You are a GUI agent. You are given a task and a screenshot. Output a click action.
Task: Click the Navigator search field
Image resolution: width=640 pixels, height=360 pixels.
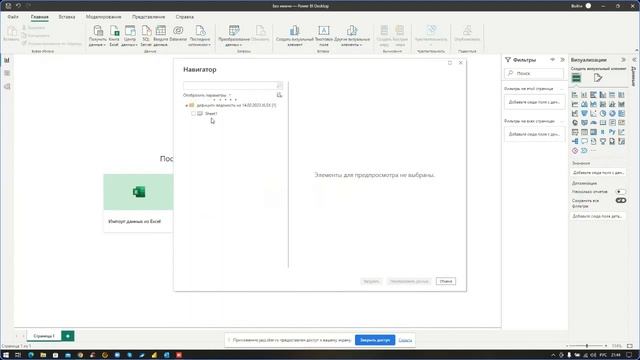[233, 85]
